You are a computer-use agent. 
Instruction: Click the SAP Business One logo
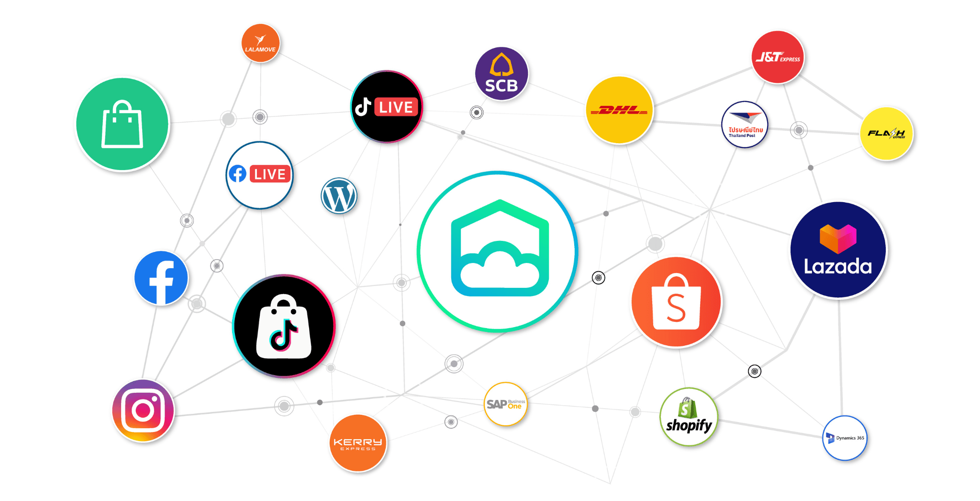505,404
